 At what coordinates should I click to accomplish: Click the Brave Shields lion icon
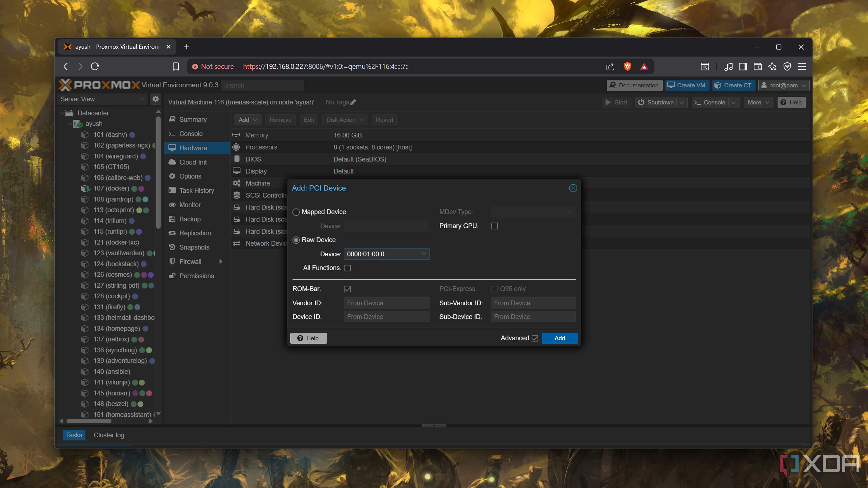coord(627,66)
